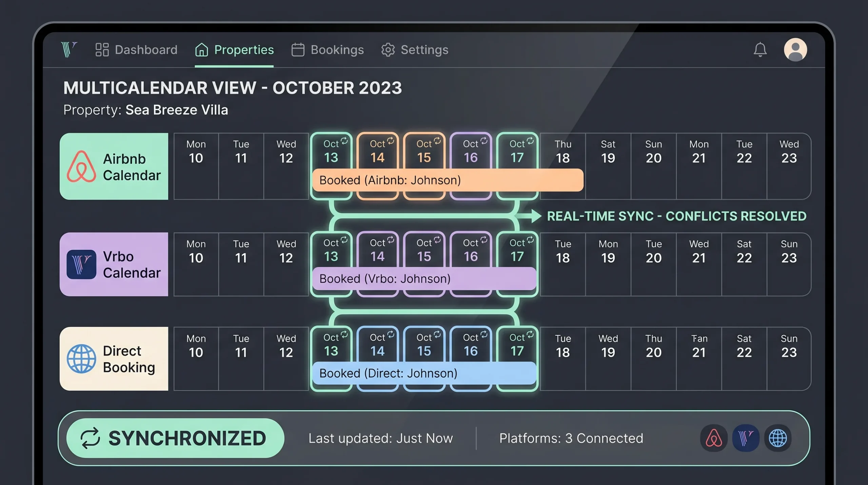Click the sync icon on Airbnb Oct 13
This screenshot has height=485, width=868.
(x=344, y=141)
